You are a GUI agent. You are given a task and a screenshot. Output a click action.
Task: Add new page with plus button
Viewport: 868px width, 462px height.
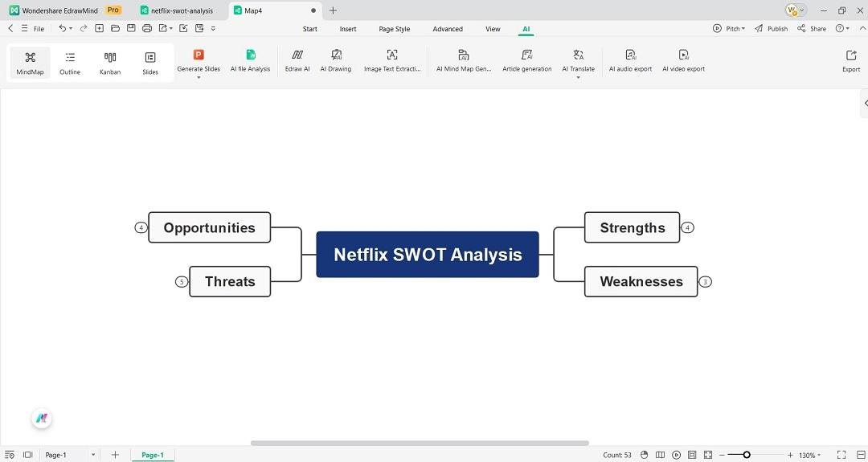tap(115, 455)
